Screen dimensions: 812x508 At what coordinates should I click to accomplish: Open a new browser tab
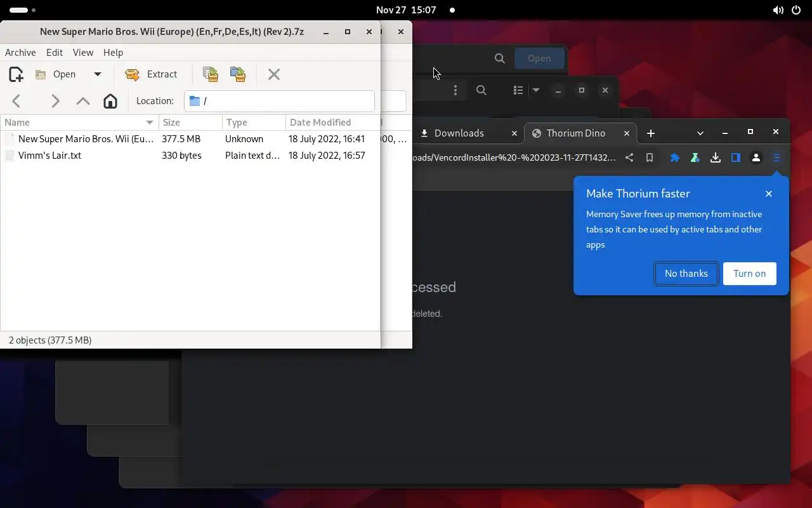pyautogui.click(x=651, y=133)
